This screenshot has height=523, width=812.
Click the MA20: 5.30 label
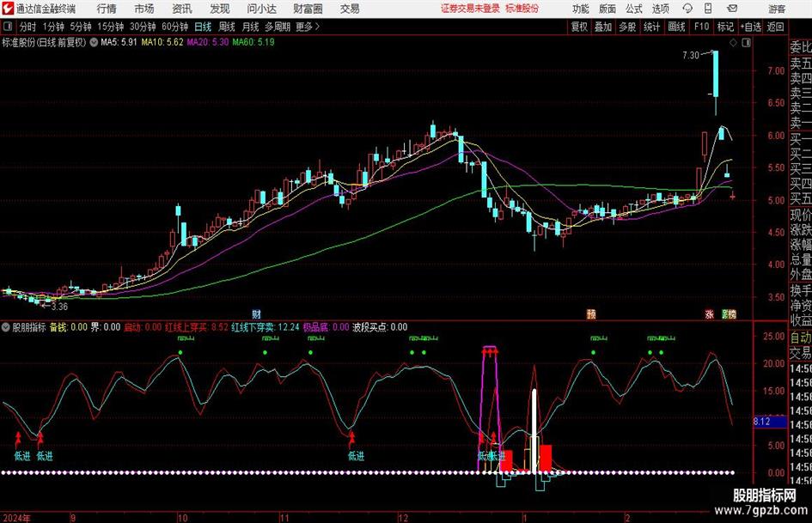[208, 42]
